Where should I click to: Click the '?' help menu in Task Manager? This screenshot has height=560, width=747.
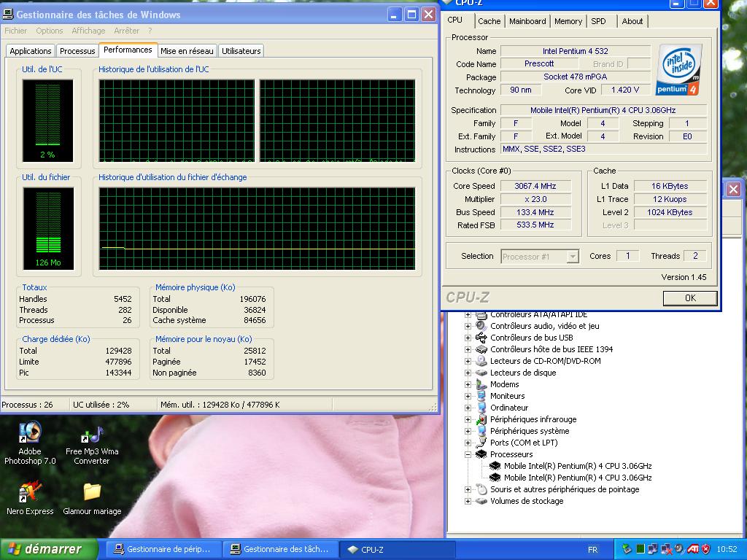coord(150,31)
